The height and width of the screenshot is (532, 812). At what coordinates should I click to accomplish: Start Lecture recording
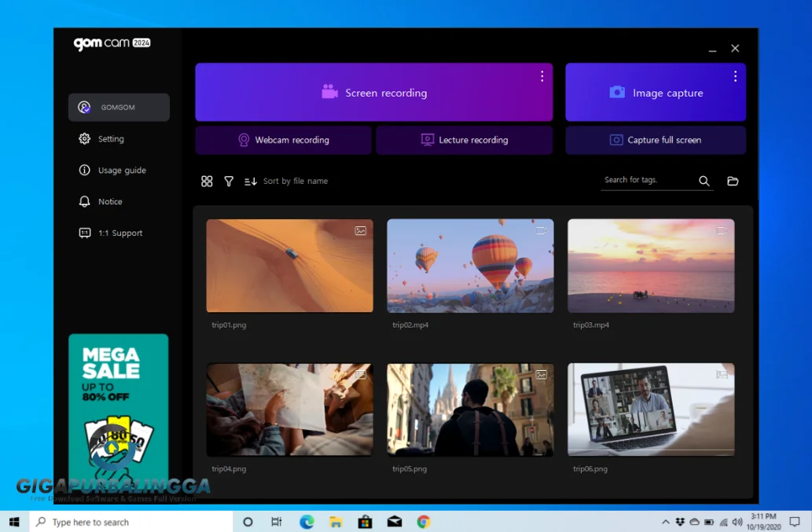(464, 141)
